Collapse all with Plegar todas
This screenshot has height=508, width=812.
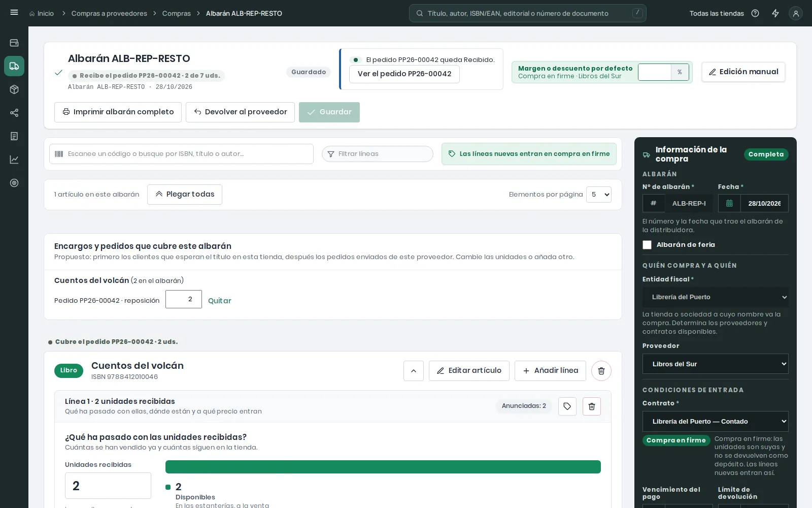coord(185,195)
